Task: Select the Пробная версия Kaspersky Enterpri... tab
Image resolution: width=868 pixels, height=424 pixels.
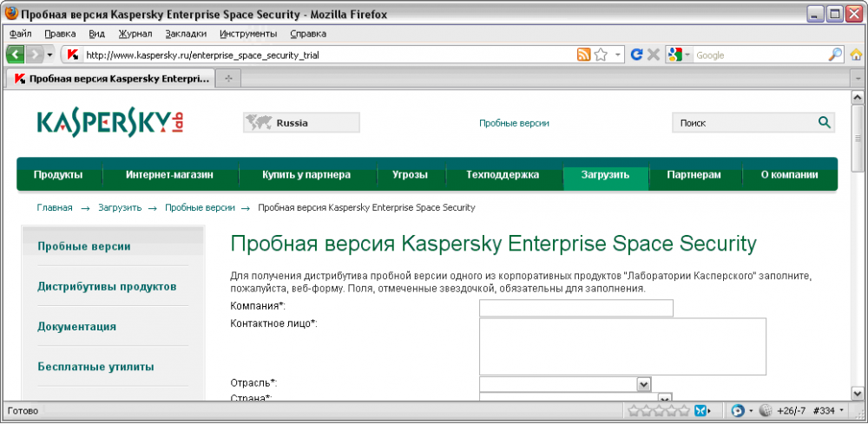Action: click(109, 79)
